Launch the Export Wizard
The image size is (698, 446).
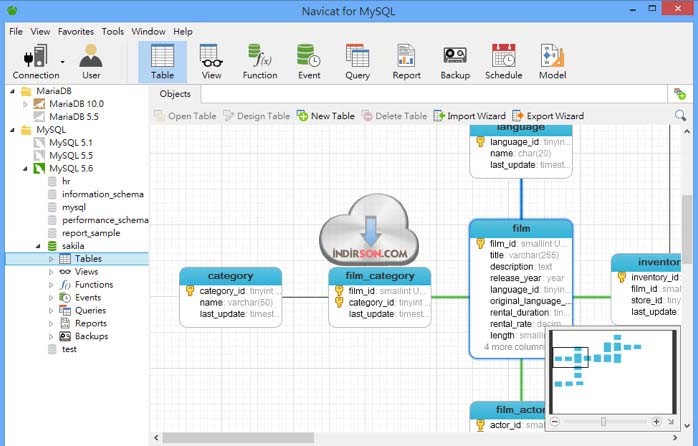point(548,116)
